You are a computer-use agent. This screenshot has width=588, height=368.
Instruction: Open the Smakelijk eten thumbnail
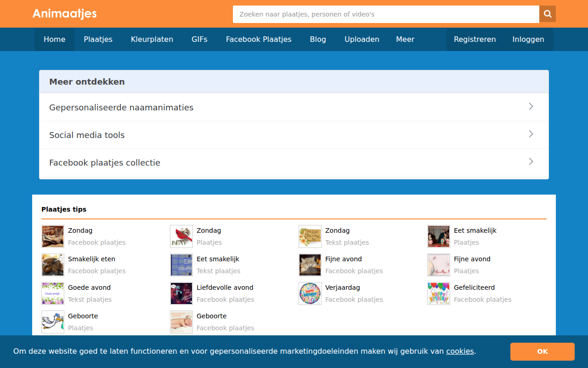(53, 265)
